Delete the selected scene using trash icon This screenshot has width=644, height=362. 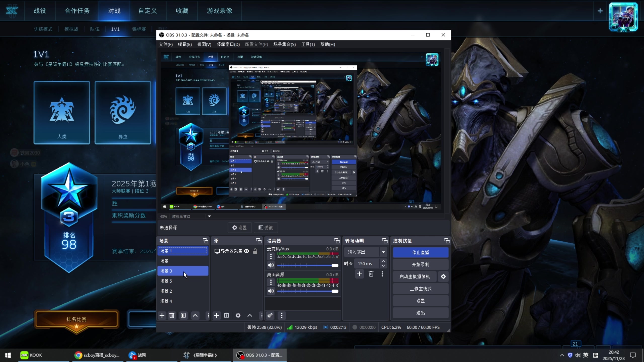click(x=172, y=315)
